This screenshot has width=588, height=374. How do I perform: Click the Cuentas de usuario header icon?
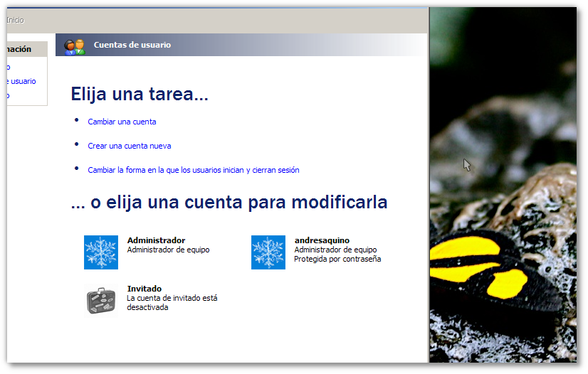74,47
